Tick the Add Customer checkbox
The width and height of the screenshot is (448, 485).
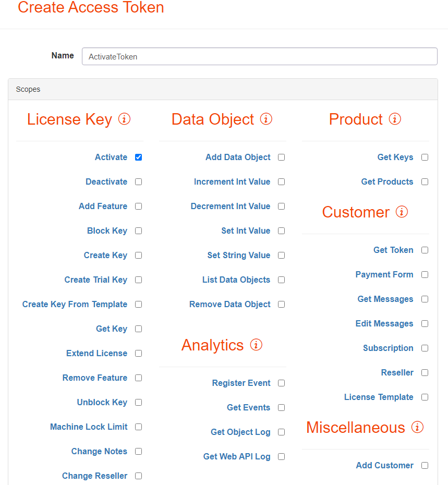pos(425,465)
